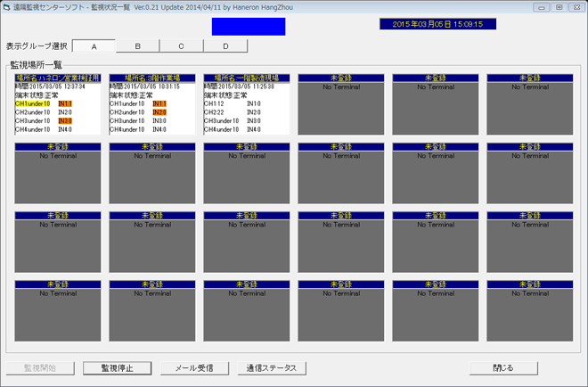The width and height of the screenshot is (588, 387).
Task: Open 通信ステータス
Action: pos(272,367)
